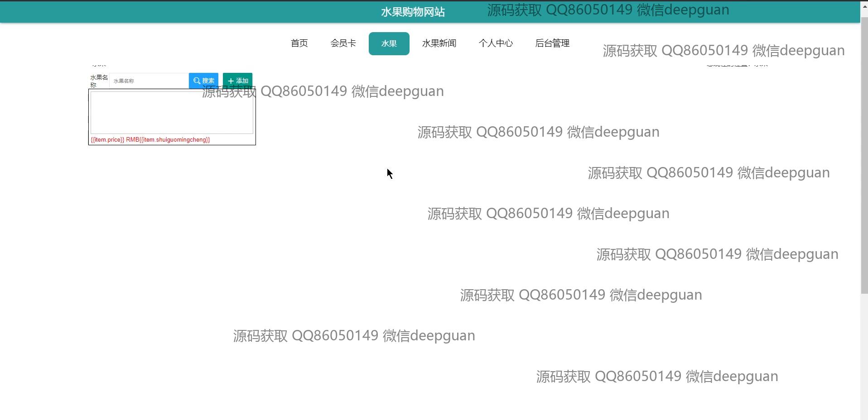This screenshot has height=420, width=868.
Task: Go to the 会员卡 section
Action: point(343,43)
